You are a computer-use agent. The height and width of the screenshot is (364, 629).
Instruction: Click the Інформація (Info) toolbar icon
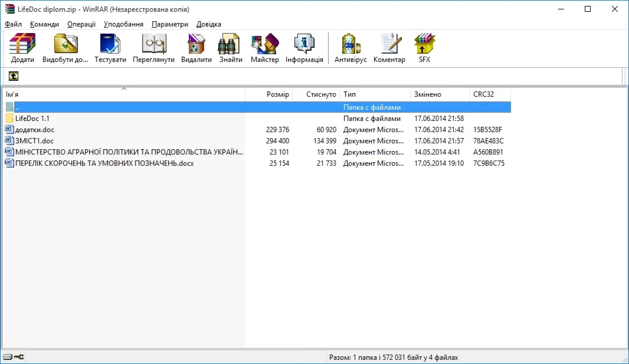point(304,44)
